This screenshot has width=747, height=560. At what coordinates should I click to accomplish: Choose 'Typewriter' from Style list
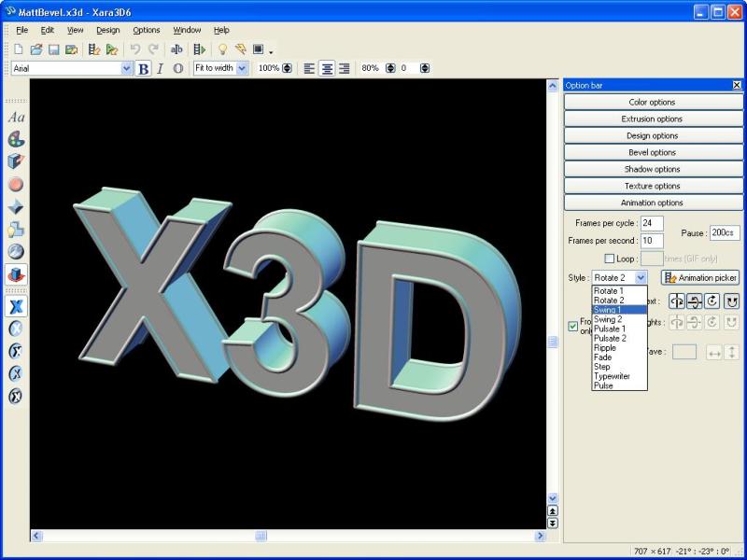[x=619, y=376]
